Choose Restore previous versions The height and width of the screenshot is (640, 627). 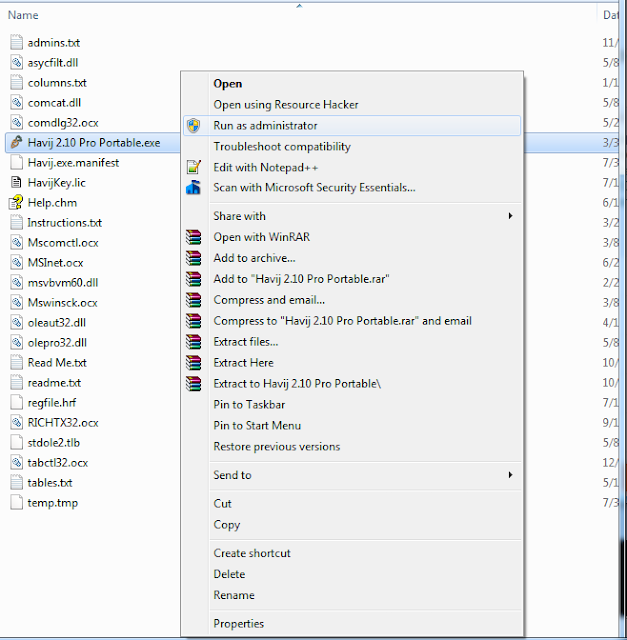click(352, 447)
